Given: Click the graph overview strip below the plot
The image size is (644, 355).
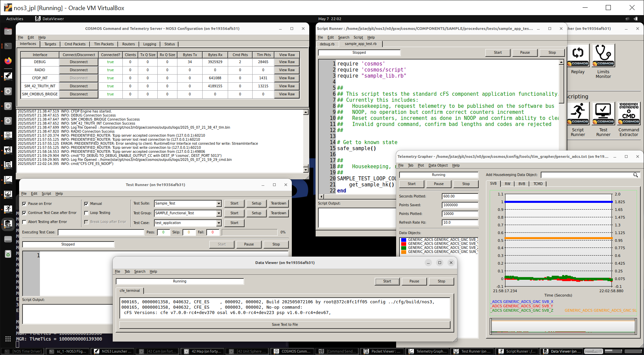Looking at the screenshot, I should click(x=563, y=326).
